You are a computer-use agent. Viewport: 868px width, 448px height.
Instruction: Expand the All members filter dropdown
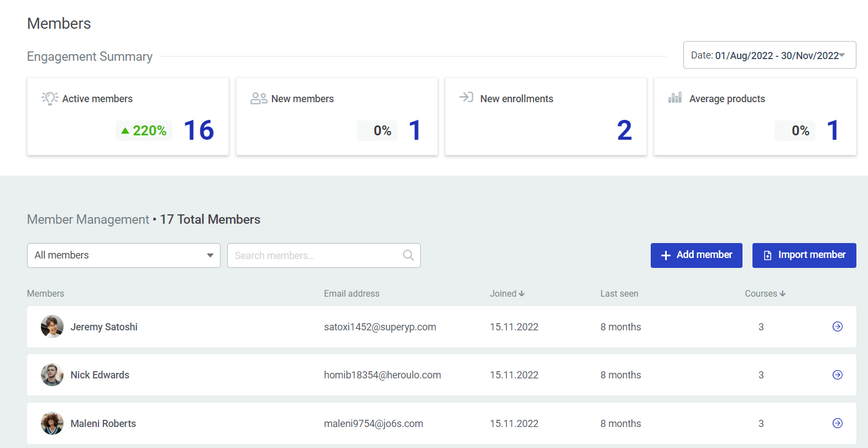tap(123, 255)
